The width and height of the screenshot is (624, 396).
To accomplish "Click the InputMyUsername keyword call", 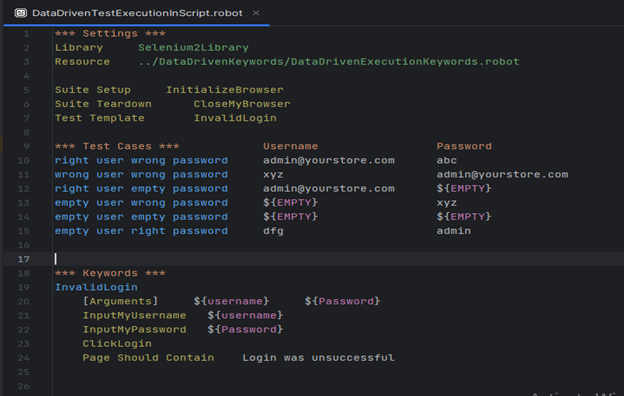I will (135, 316).
